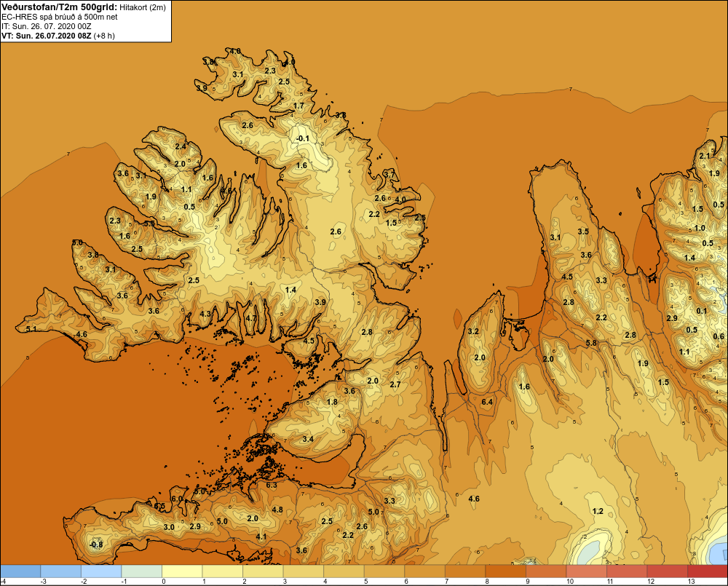Click the '4.1' temperature value
Screen dimensions: 728x586
261,536
